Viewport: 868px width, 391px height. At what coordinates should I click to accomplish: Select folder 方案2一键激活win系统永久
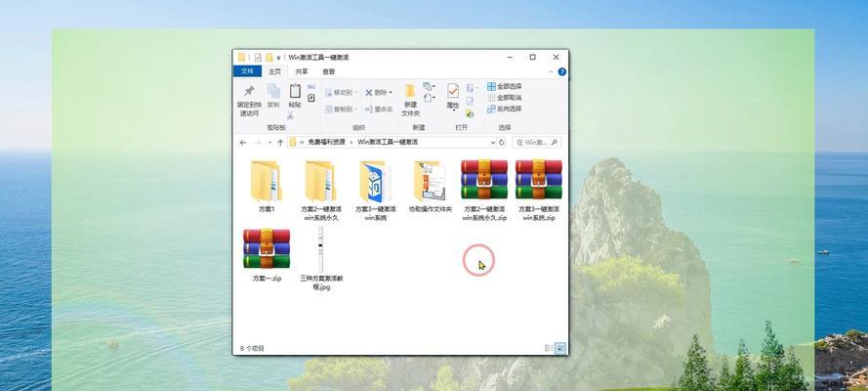[x=321, y=190]
